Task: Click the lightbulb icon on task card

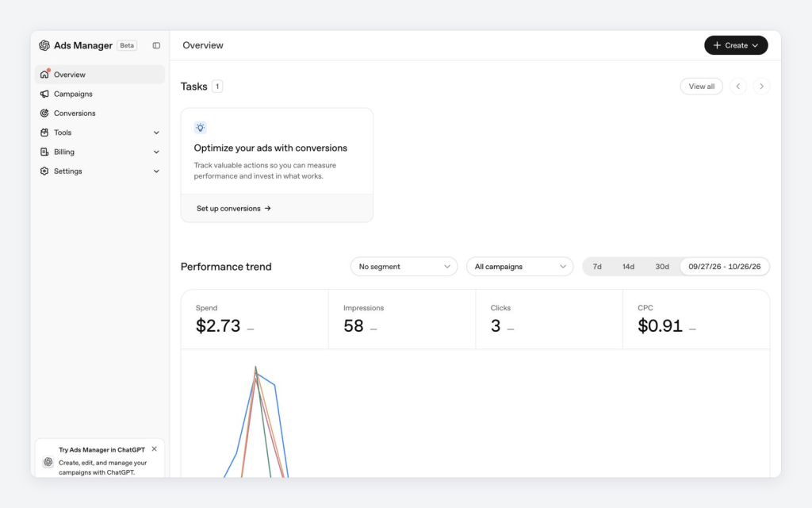Action: tap(201, 128)
